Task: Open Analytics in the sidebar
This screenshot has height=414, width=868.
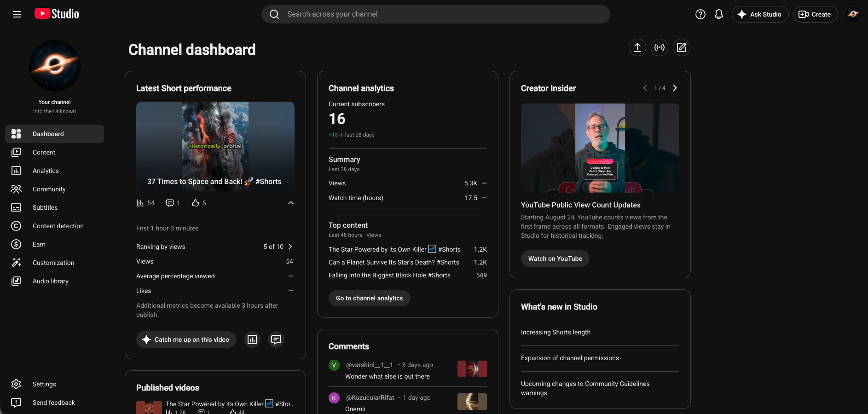Action: [x=54, y=171]
